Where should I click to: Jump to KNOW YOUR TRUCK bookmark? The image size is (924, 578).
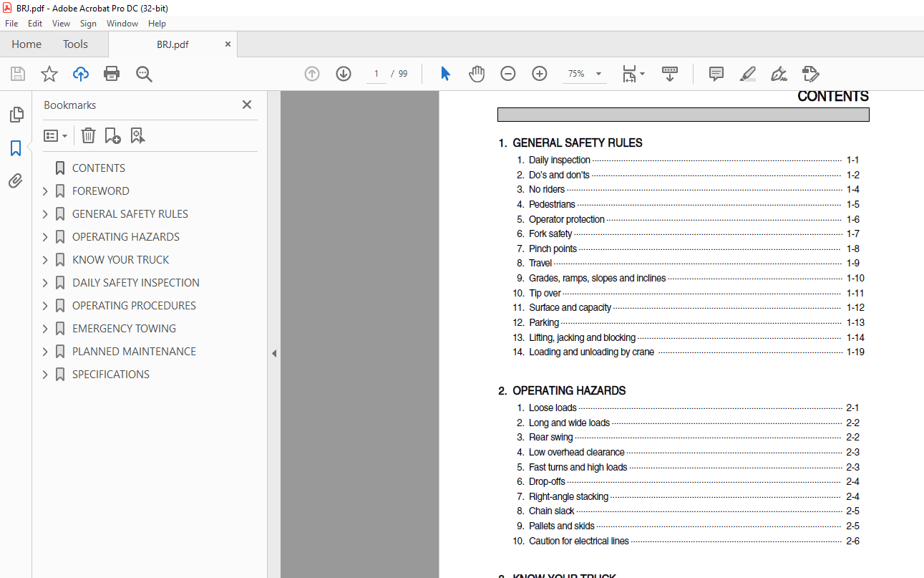121,260
